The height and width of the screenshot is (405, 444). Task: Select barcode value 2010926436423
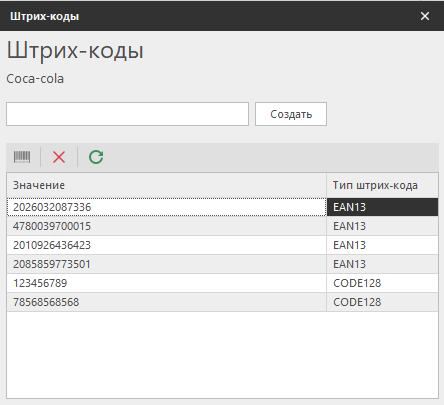(166, 245)
